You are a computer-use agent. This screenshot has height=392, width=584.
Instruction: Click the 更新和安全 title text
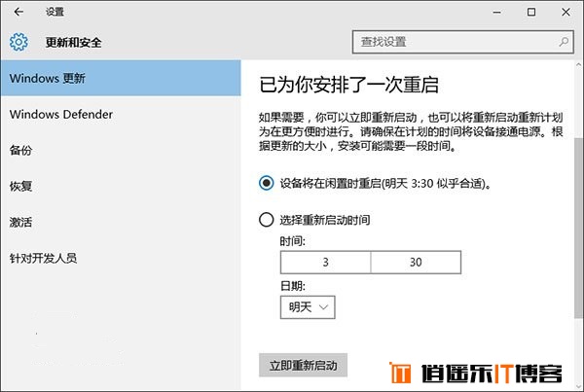coord(73,42)
